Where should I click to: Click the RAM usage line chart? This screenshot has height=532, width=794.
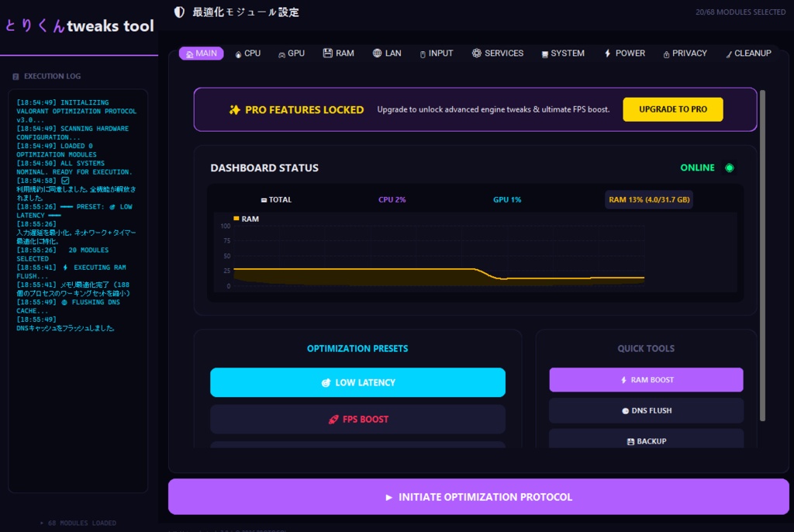439,257
